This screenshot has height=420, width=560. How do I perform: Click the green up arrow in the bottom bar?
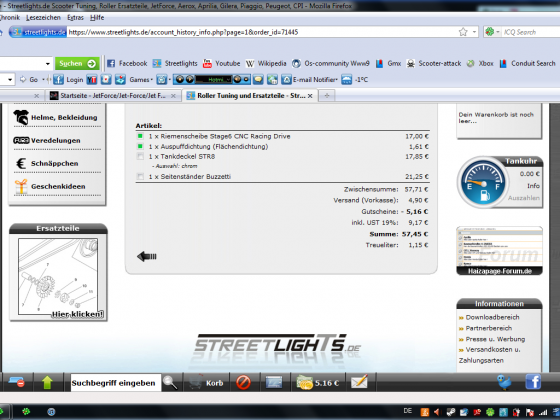(x=47, y=382)
